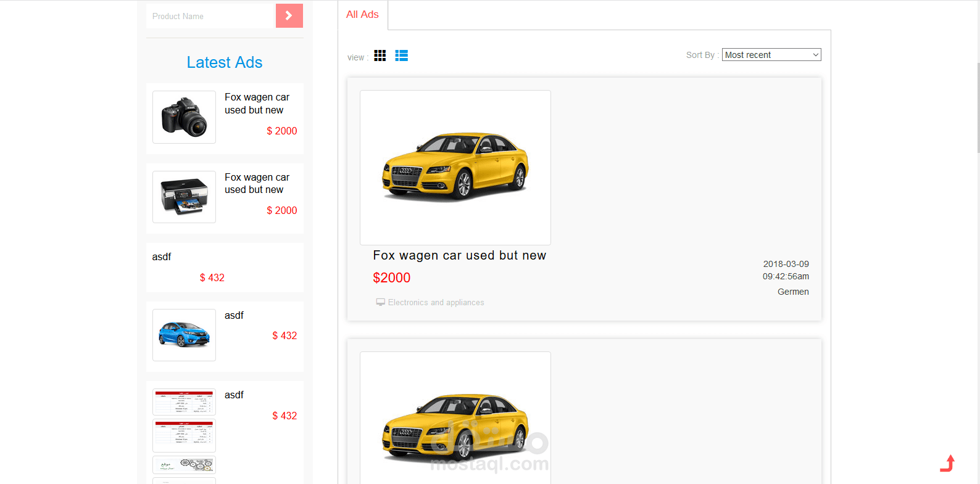Open the camera thumbnail in Latest Ads
The image size is (980, 484).
point(184,117)
